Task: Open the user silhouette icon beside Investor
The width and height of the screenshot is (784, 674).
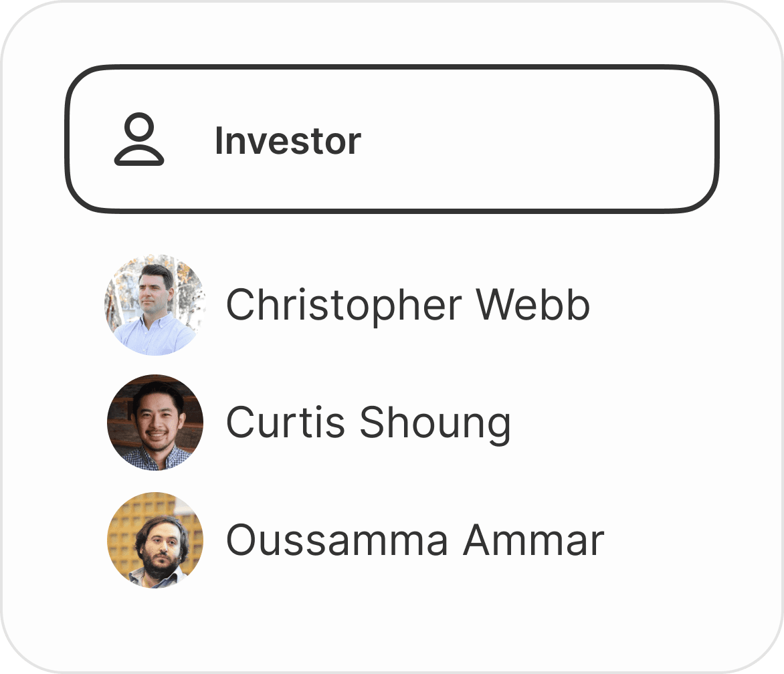Action: (139, 140)
